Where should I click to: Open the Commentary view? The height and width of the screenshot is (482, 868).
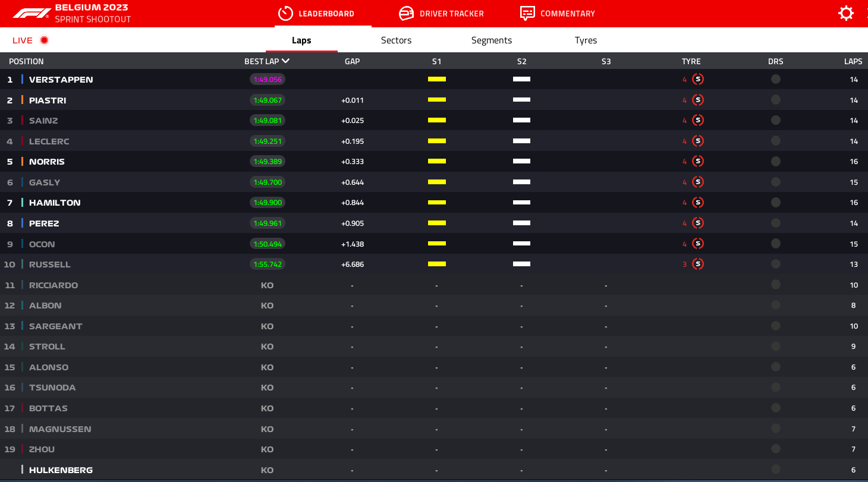[557, 13]
